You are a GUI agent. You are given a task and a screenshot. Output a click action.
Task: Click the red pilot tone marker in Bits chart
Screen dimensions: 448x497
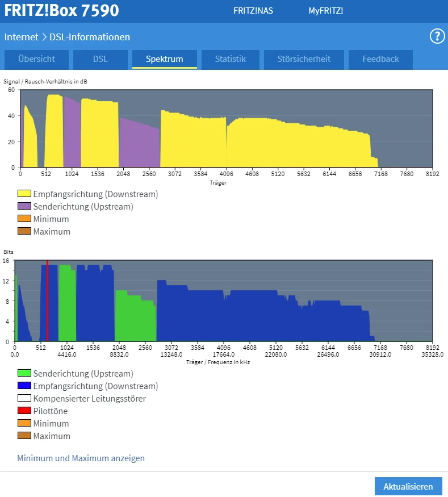(x=47, y=300)
